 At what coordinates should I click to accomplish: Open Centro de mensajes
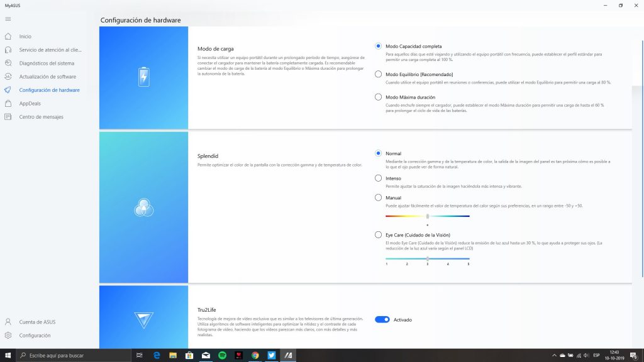41,117
